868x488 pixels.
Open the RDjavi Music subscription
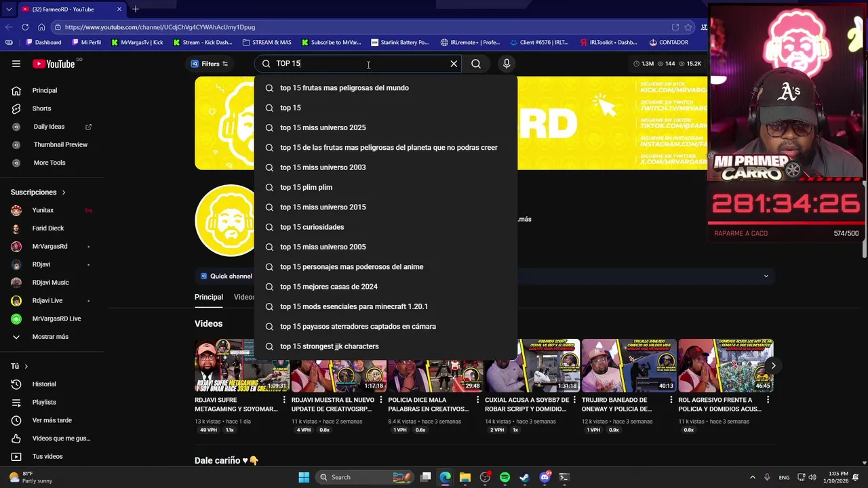click(52, 283)
